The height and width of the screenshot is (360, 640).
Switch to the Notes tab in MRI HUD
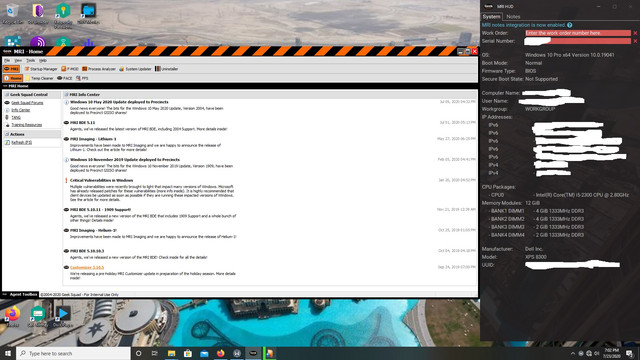[x=513, y=17]
